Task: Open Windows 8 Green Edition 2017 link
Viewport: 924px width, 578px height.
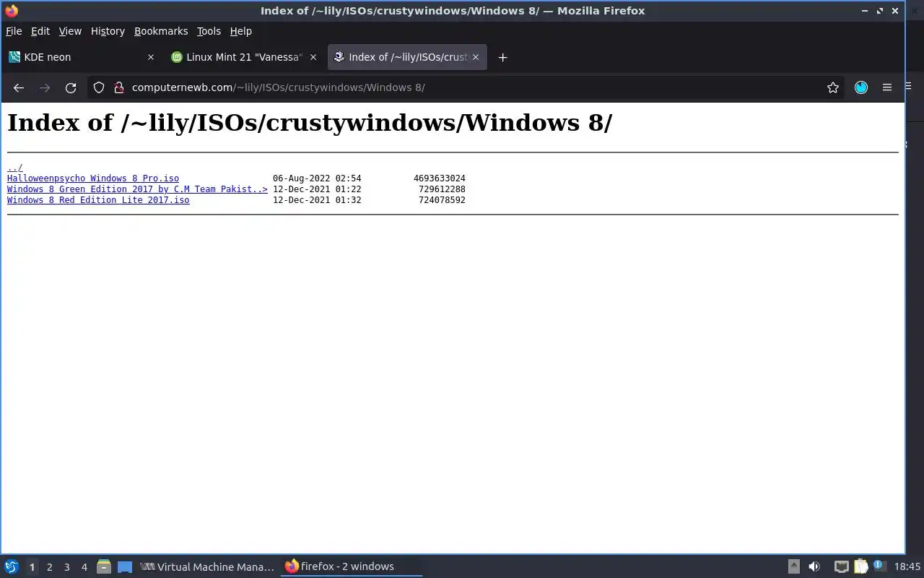Action: coord(137,189)
